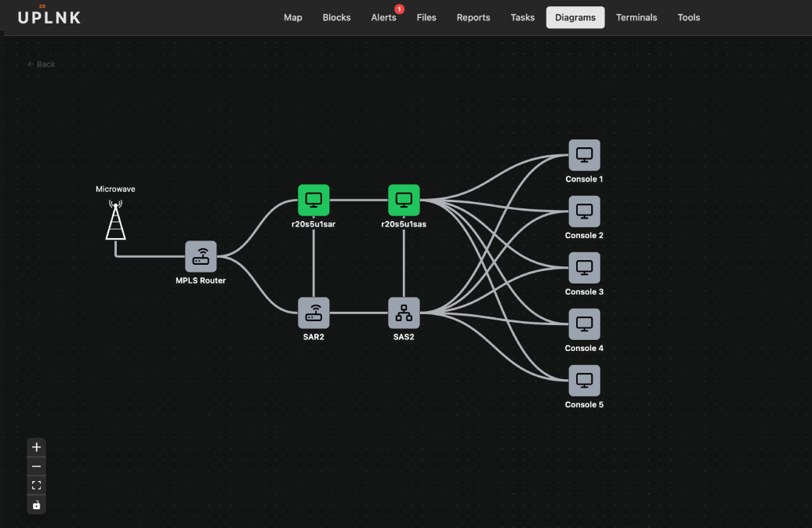
Task: Select the Diagrams tab
Action: (575, 17)
